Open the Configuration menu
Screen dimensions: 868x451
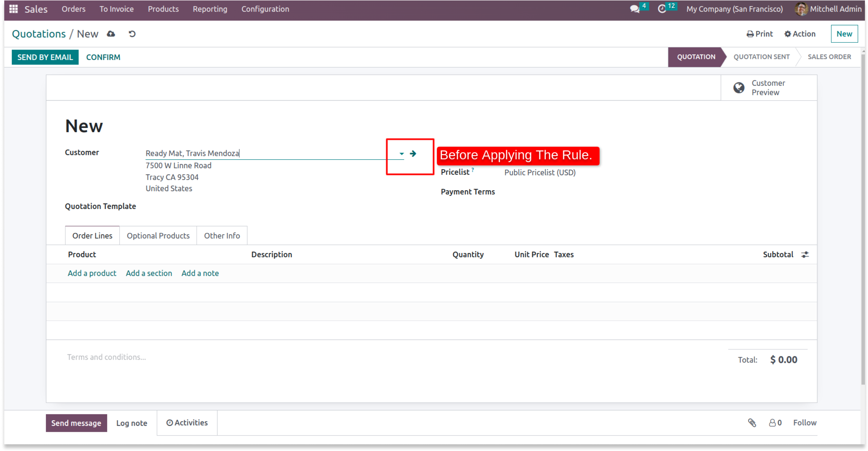pos(265,9)
